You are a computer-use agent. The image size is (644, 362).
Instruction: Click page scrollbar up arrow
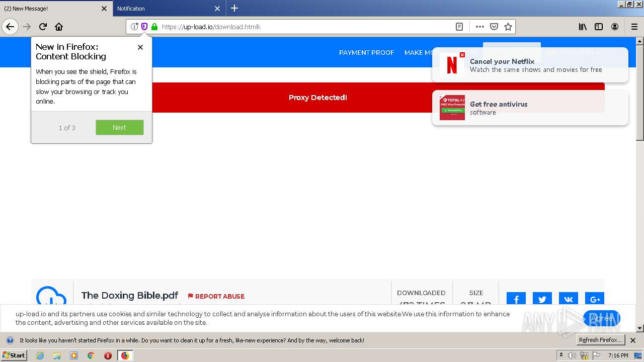[x=640, y=41]
